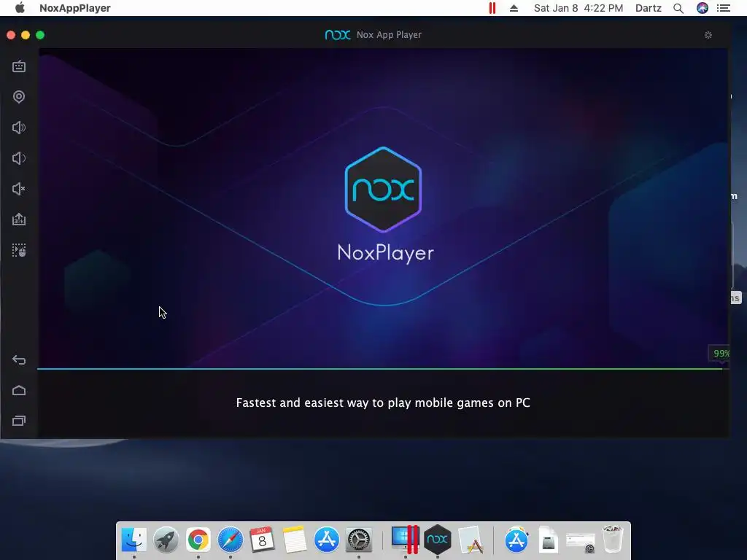Screen dimensions: 747x560
Task: Mute sound with the speaker-x icon
Action: pos(19,189)
